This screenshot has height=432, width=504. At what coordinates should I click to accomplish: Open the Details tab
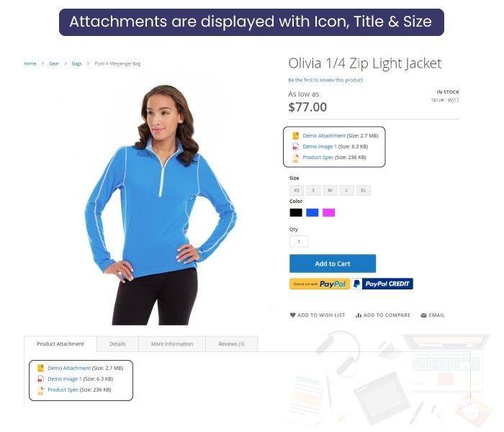click(x=117, y=344)
